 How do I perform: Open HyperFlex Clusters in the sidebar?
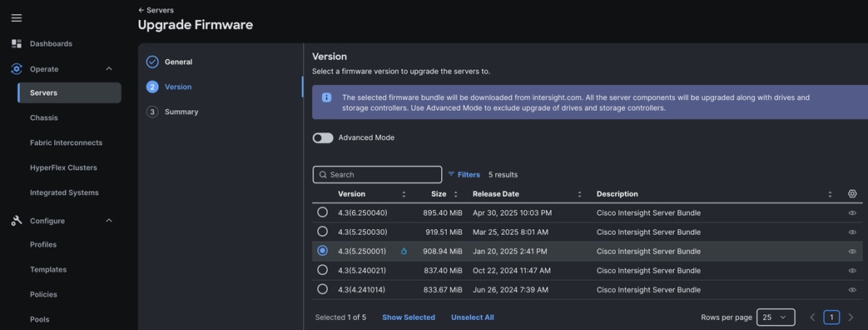63,167
